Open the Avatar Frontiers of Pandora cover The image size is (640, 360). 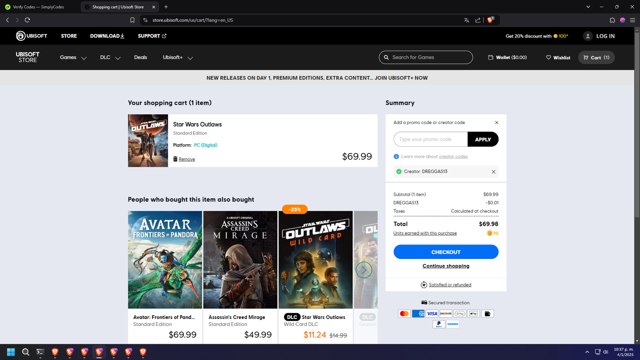pos(165,260)
